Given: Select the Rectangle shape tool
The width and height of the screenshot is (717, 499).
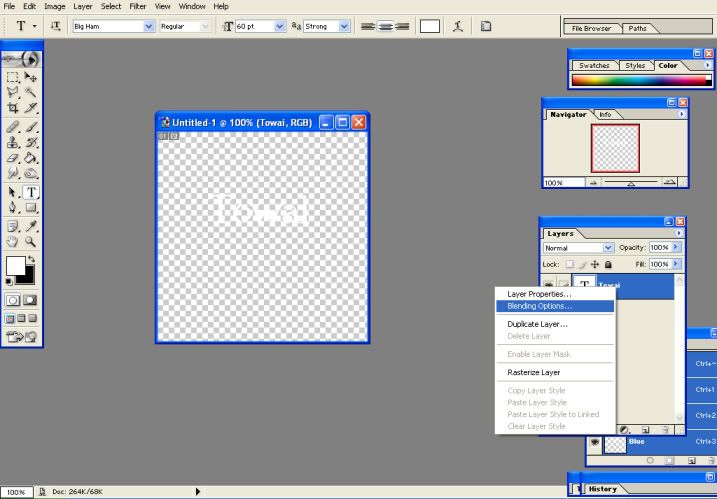Looking at the screenshot, I should (x=31, y=208).
